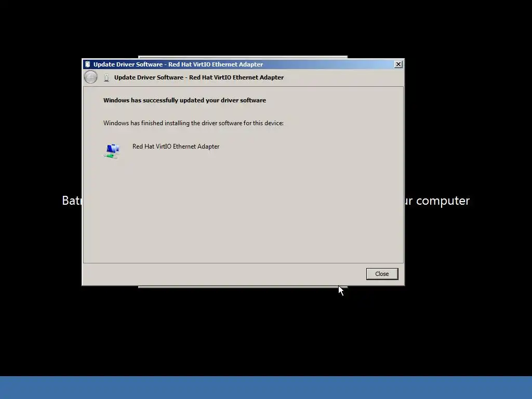This screenshot has width=532, height=399.
Task: Click the wizard header 'Update Driver Software' title text
Action: pyautogui.click(x=199, y=77)
